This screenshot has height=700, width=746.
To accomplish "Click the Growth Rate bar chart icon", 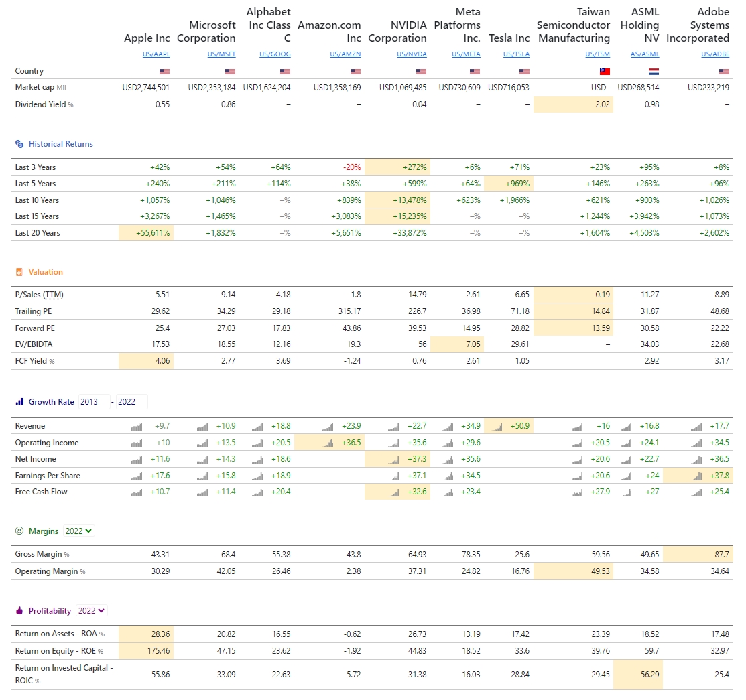I will pos(19,402).
